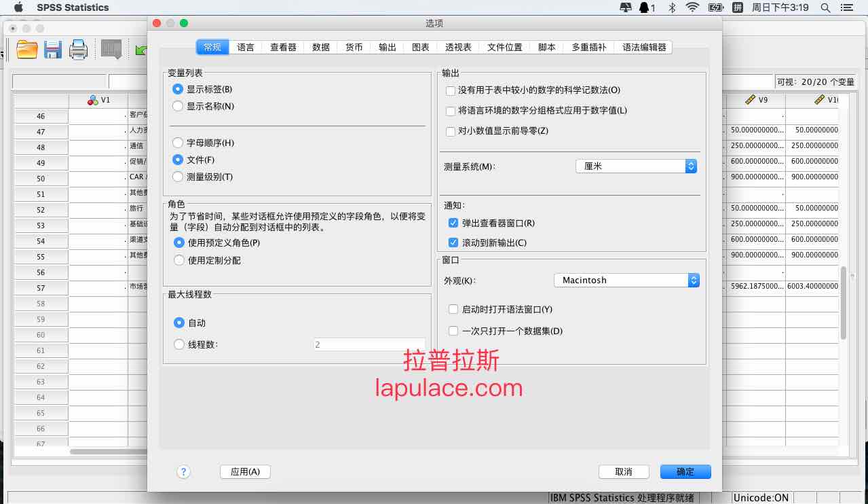Click the save floppy disk icon

[53, 49]
